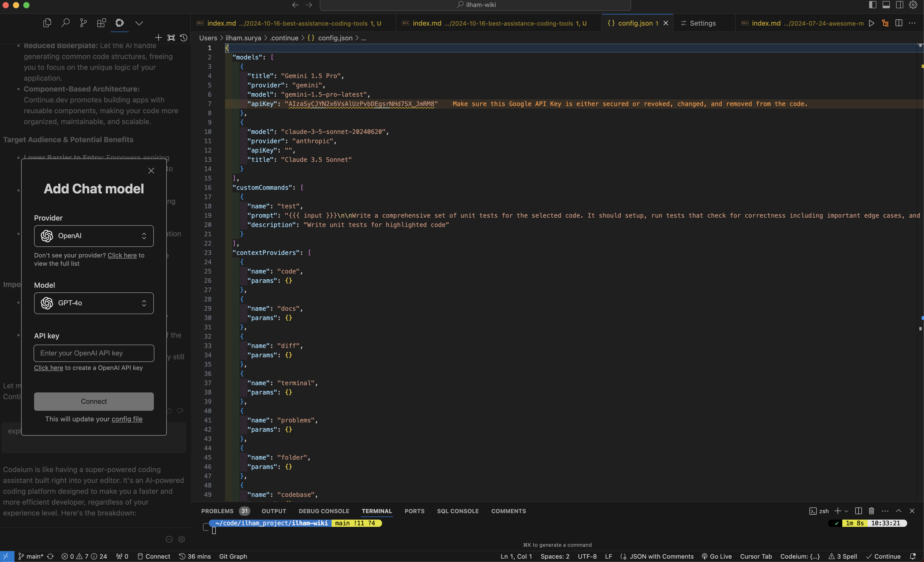This screenshot has width=924, height=562.
Task: Kill terminal with the trash icon
Action: pos(871,511)
